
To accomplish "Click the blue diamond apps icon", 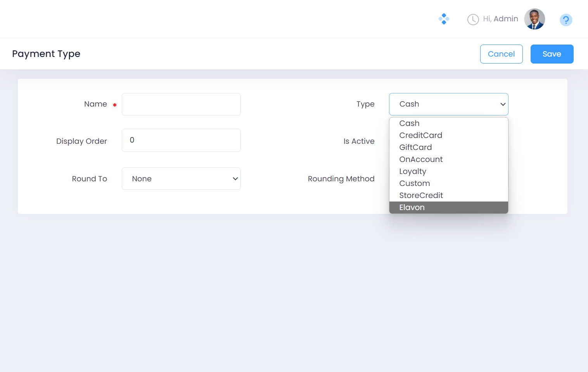I will pos(444,19).
